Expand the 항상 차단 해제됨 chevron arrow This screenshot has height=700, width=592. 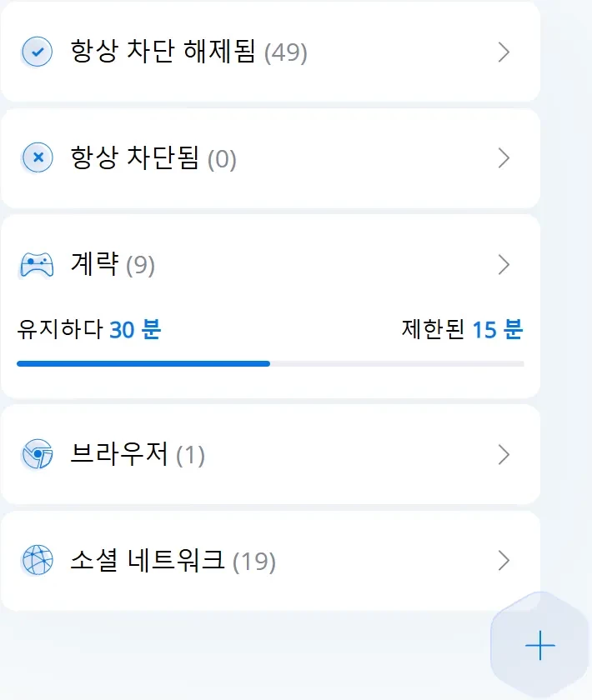click(x=503, y=52)
